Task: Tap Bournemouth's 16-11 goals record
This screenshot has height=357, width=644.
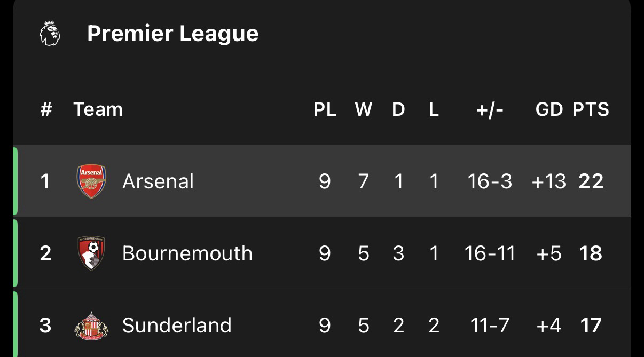Action: (x=490, y=253)
